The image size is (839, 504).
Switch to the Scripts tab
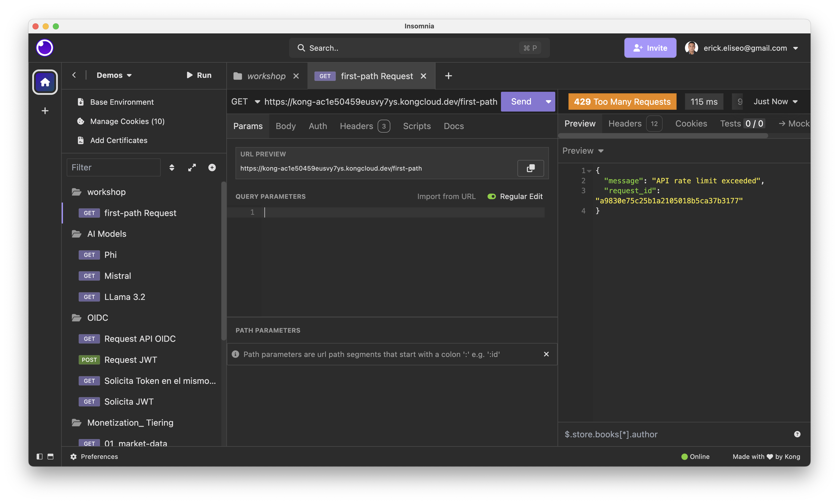pos(416,126)
